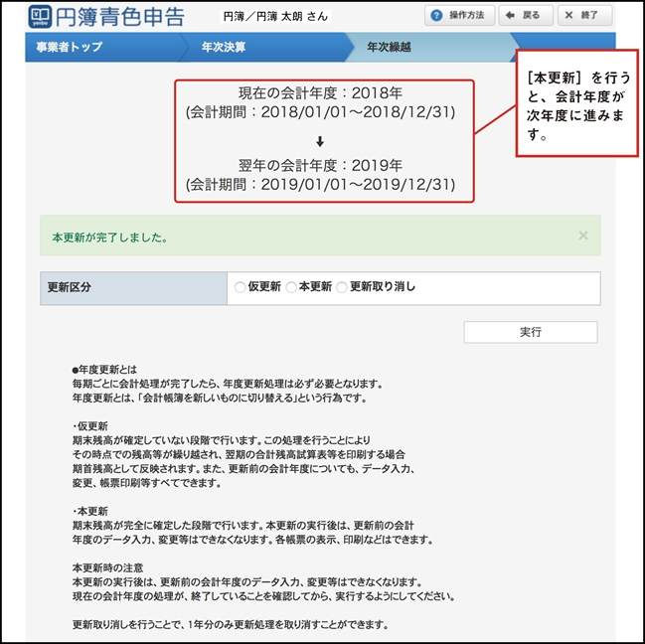Choose the 更新取り消し radio option

click(x=342, y=287)
